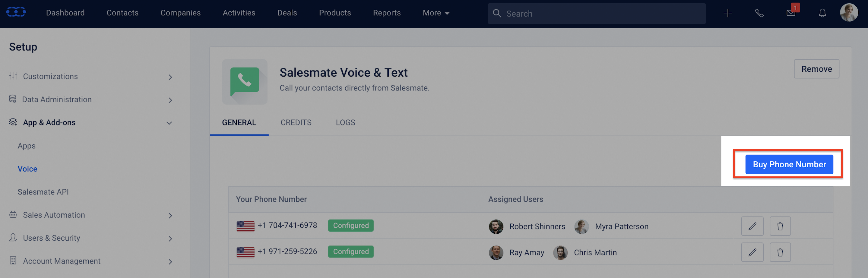Click the Buy Phone Number button

tap(789, 164)
